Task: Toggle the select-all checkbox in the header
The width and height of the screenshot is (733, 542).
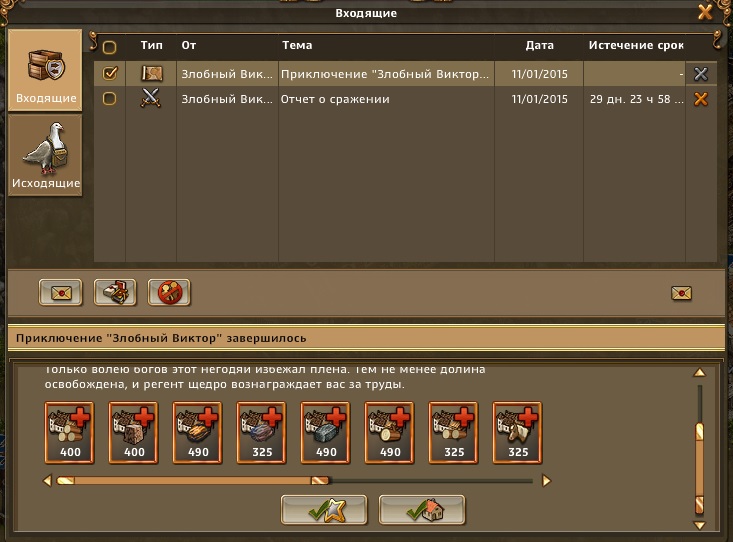Action: coord(109,47)
